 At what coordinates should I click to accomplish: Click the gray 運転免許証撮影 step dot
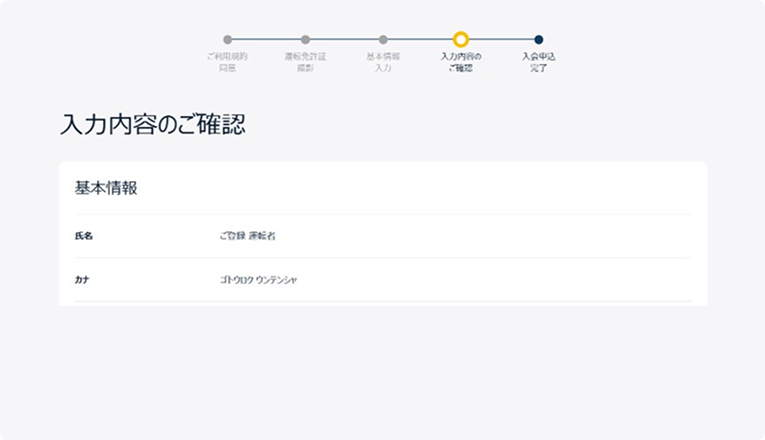pyautogui.click(x=305, y=40)
